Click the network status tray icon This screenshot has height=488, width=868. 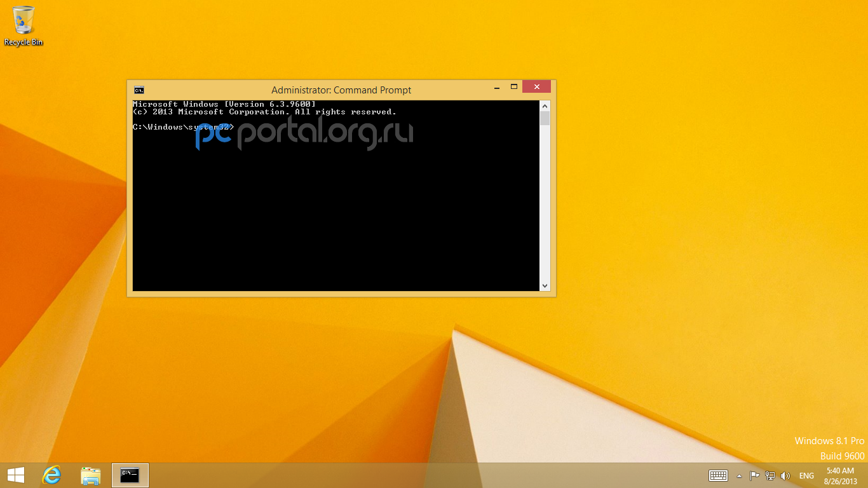[x=770, y=475]
